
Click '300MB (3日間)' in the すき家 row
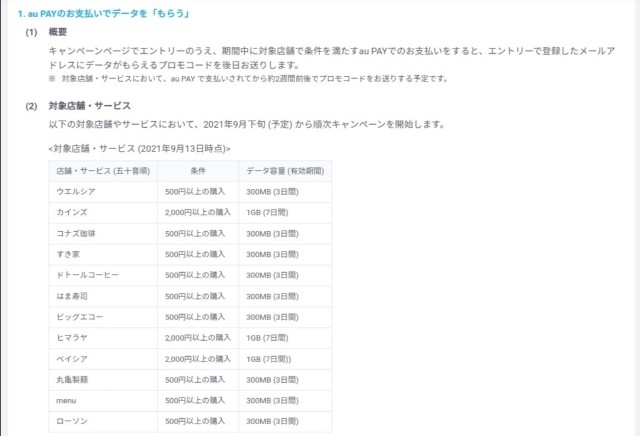tap(272, 254)
